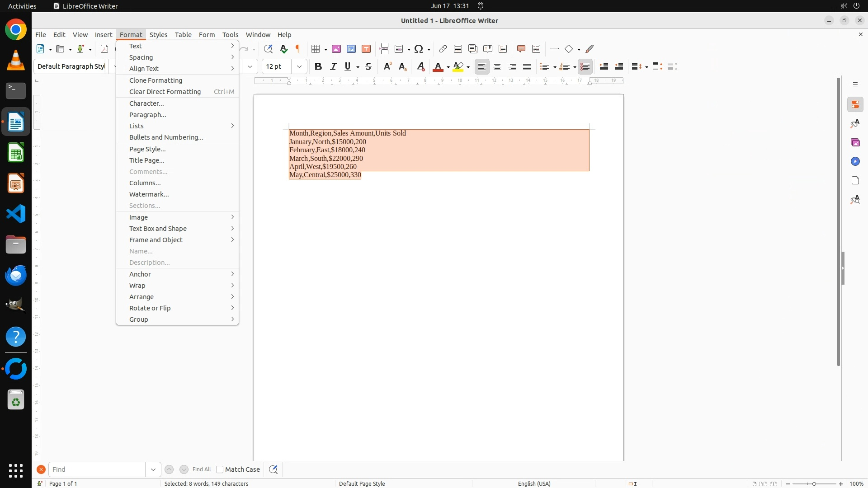
Task: Click the Strikethrough formatting icon
Action: click(368, 66)
